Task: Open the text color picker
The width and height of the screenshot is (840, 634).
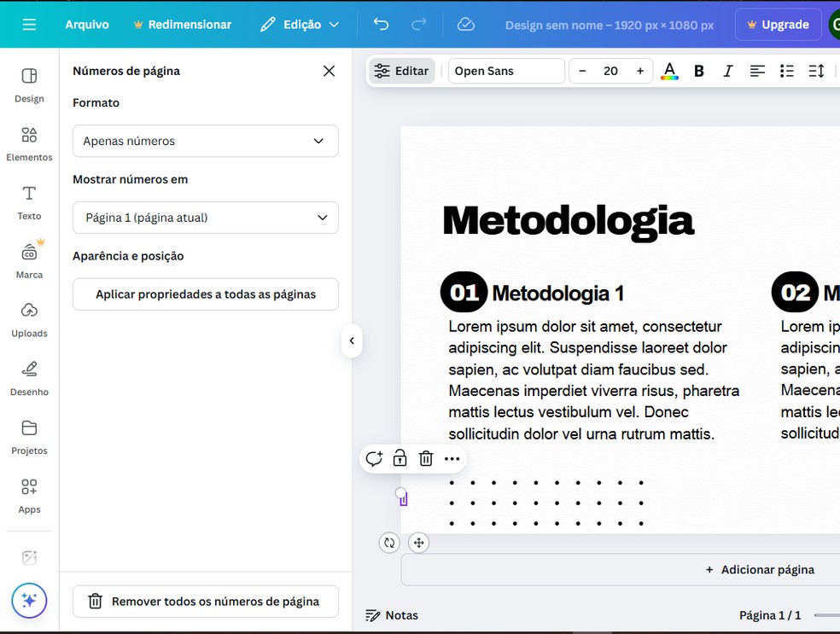Action: [x=669, y=71]
